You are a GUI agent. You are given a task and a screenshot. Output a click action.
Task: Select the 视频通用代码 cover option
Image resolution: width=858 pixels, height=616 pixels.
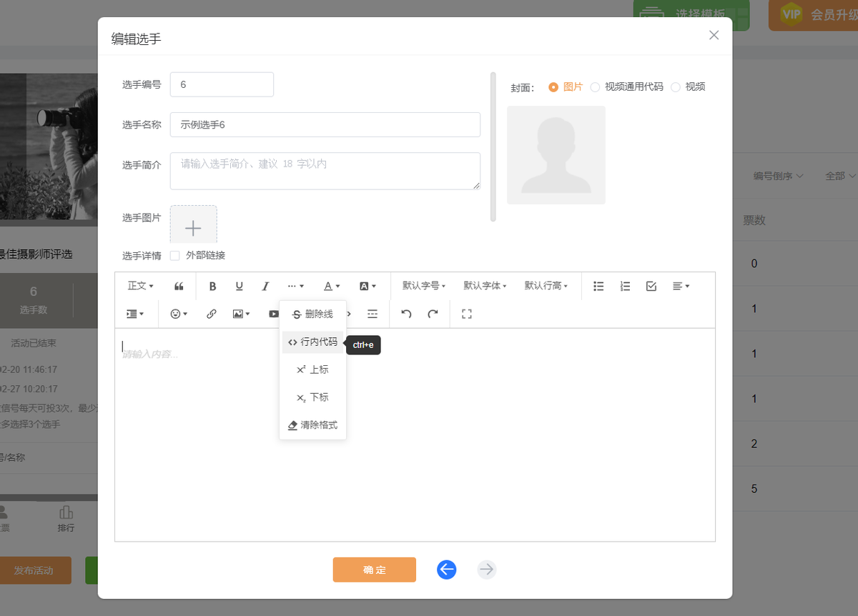point(595,87)
